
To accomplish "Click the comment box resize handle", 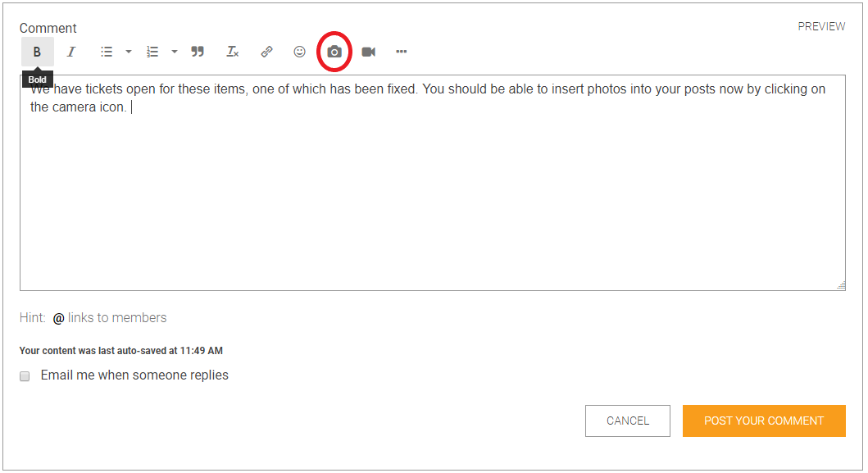I will [841, 285].
